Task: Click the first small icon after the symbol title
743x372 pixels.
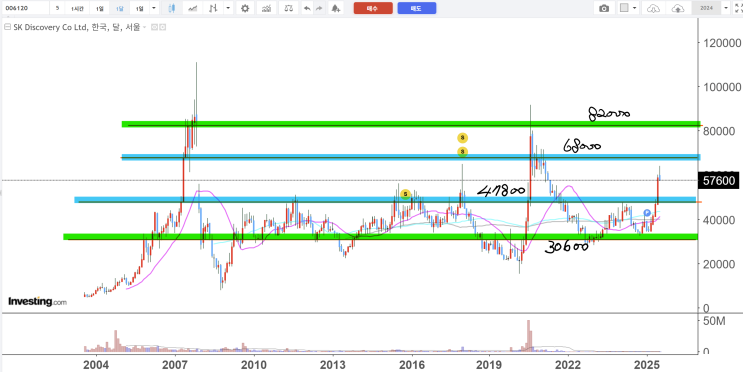Action: tap(154, 27)
